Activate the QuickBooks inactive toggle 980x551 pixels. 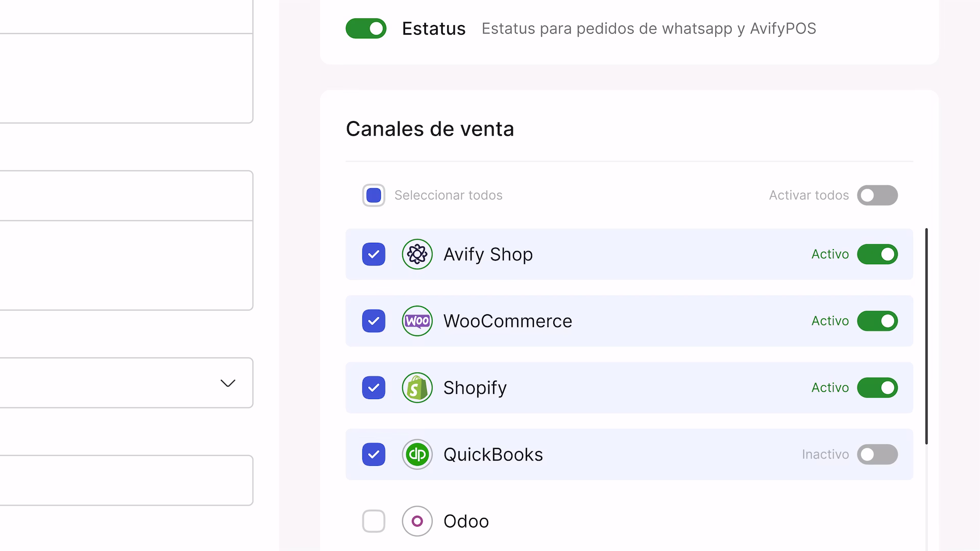tap(877, 454)
